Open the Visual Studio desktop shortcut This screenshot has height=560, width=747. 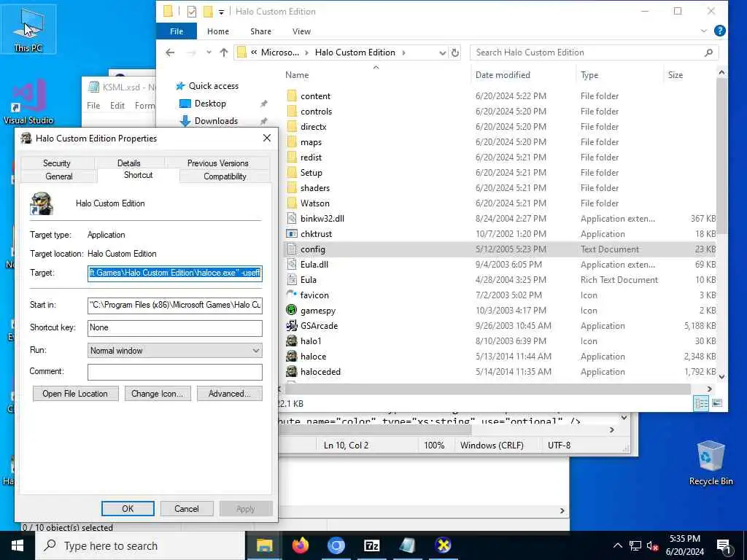click(x=28, y=101)
